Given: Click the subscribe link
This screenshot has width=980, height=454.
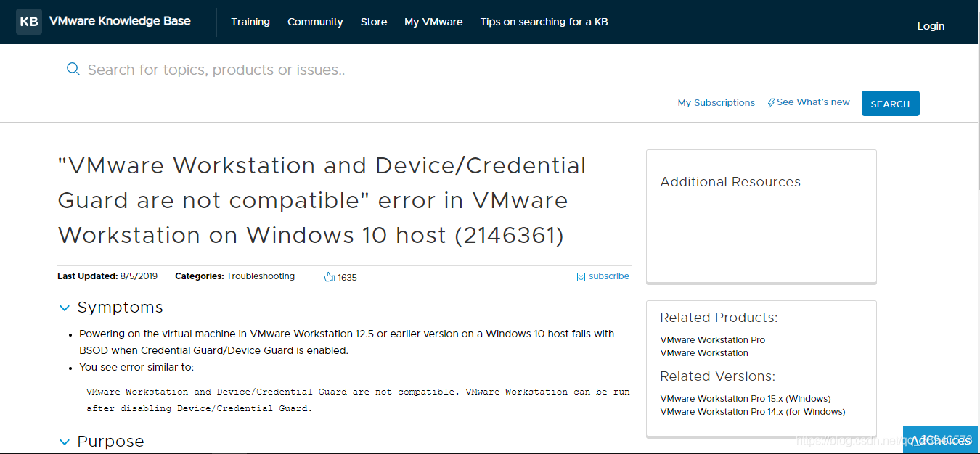Looking at the screenshot, I should [x=609, y=276].
